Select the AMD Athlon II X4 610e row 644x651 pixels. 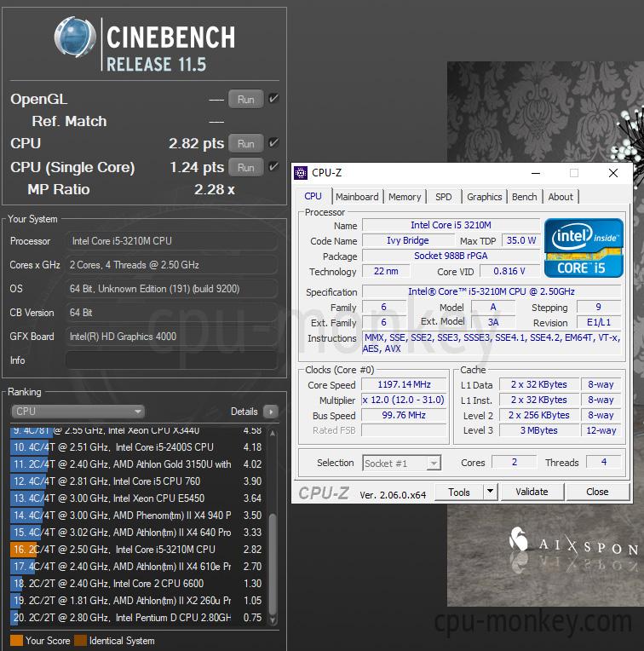[x=138, y=567]
